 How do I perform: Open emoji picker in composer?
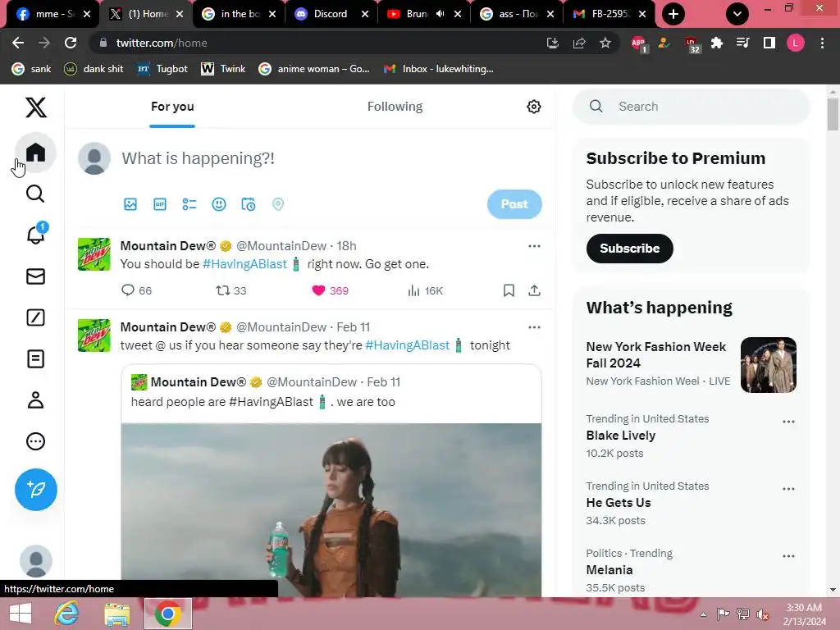click(218, 204)
